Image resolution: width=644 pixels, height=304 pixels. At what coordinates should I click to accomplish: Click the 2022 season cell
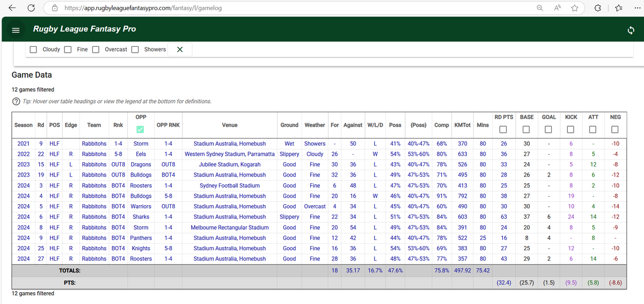[24, 154]
